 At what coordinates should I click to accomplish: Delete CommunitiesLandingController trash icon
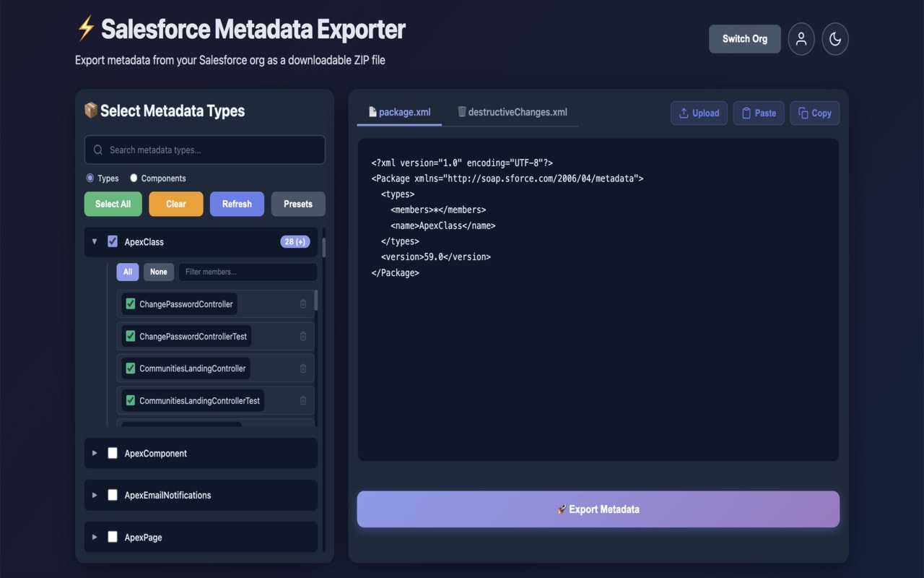tap(303, 368)
